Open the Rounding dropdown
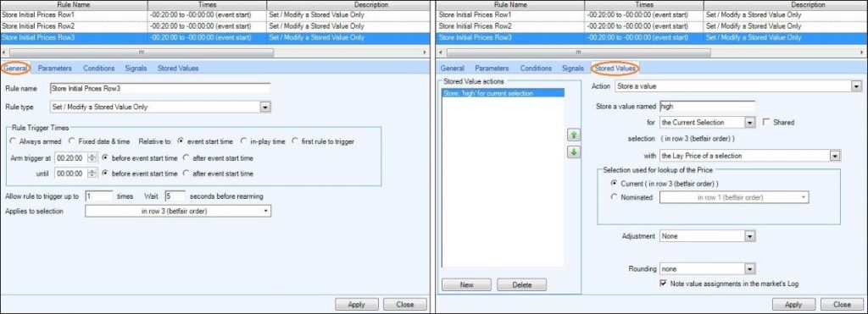This screenshot has width=868, height=314. [750, 269]
